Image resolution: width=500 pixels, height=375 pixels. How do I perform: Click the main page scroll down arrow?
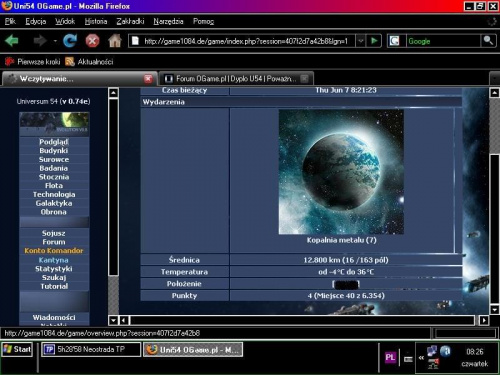[x=495, y=310]
